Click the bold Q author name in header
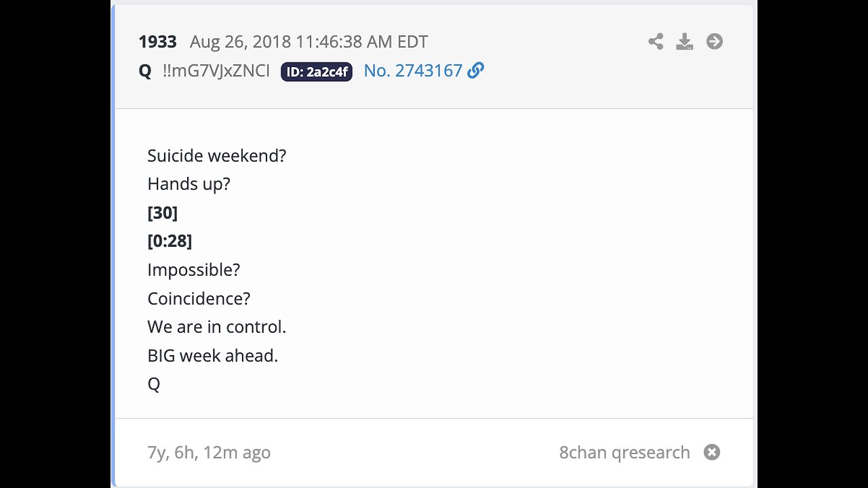Image resolution: width=868 pixels, height=488 pixels. pyautogui.click(x=145, y=71)
